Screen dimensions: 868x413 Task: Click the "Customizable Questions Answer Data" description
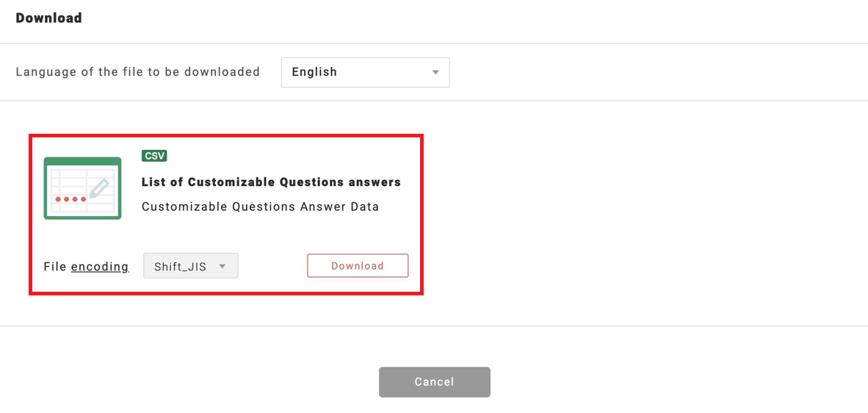260,206
